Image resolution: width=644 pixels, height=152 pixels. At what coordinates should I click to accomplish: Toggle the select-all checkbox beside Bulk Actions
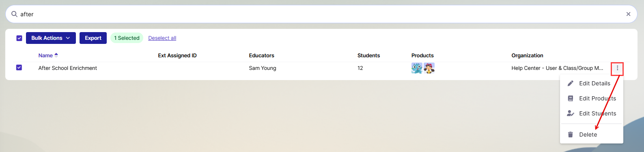tap(19, 38)
